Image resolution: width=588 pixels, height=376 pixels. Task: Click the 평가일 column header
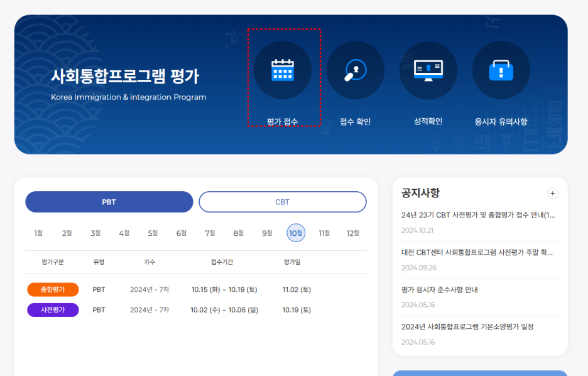291,262
